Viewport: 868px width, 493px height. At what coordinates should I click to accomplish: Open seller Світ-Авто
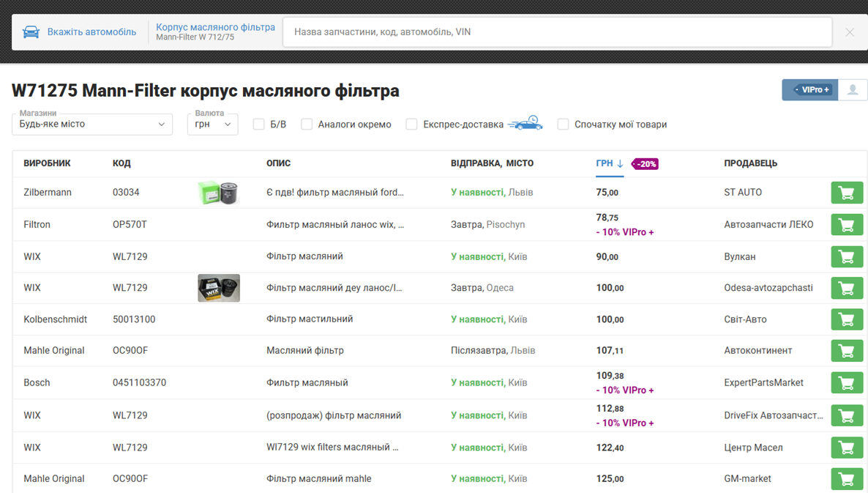(745, 319)
